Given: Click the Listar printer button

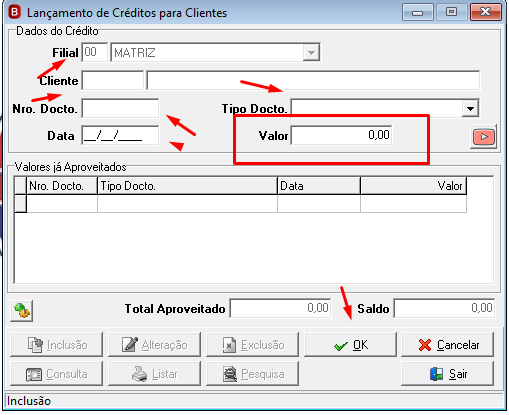Looking at the screenshot, I should click(154, 374).
